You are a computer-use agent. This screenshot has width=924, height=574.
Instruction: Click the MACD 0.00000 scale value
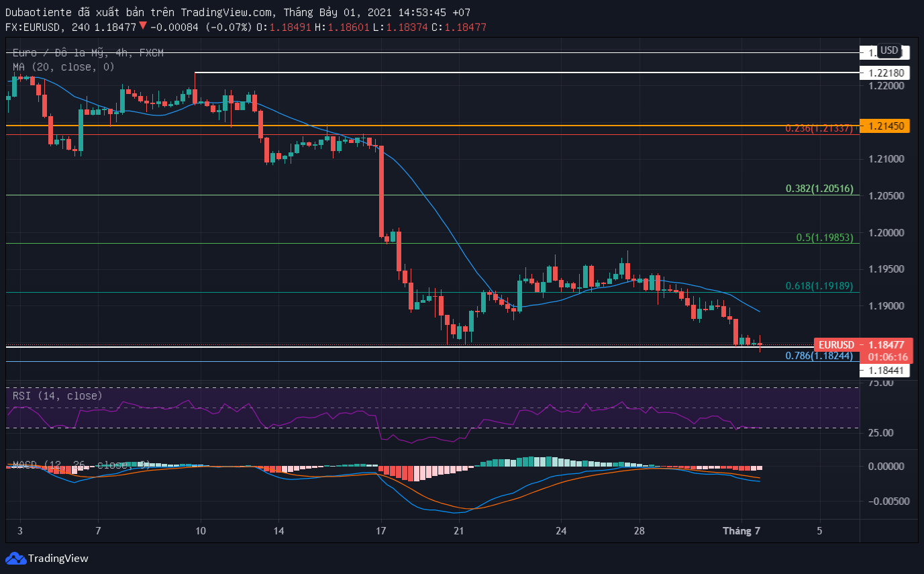(885, 466)
